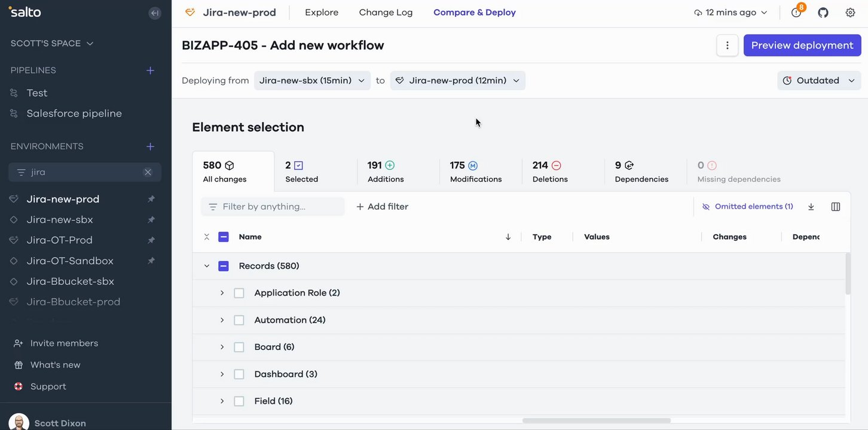Collapse the left sidebar panel
The height and width of the screenshot is (430, 868).
pos(155,13)
